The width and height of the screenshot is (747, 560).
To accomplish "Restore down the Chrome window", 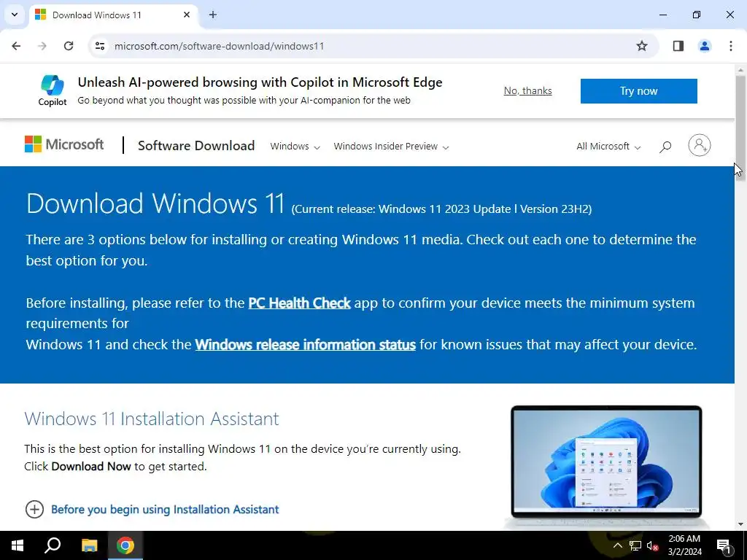I will [x=697, y=15].
